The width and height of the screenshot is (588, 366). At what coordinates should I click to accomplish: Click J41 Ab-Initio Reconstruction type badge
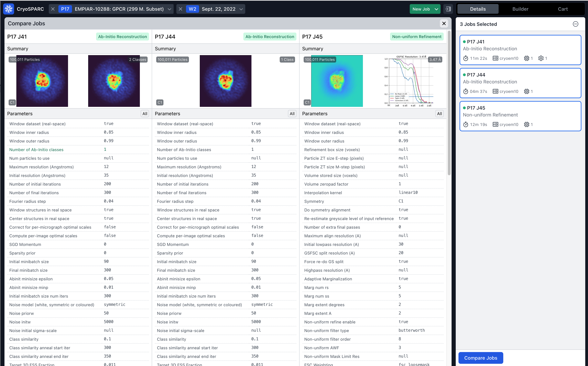[122, 37]
